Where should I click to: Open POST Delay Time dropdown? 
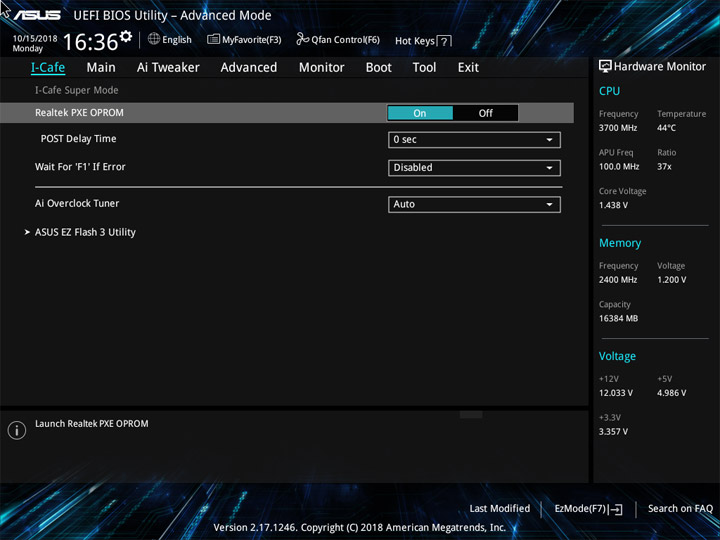pyautogui.click(x=474, y=140)
